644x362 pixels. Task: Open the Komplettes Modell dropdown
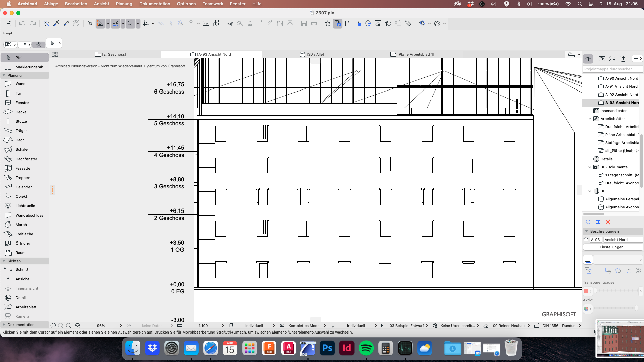[x=305, y=325]
